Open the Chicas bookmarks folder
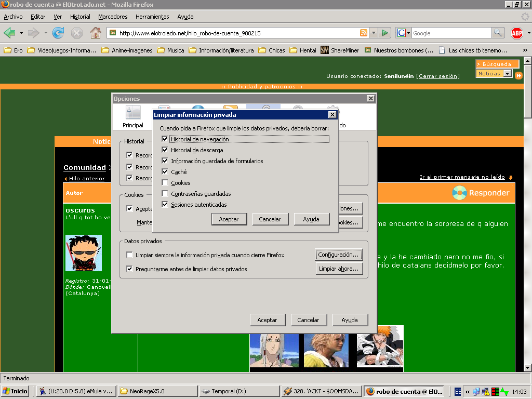 [x=272, y=50]
